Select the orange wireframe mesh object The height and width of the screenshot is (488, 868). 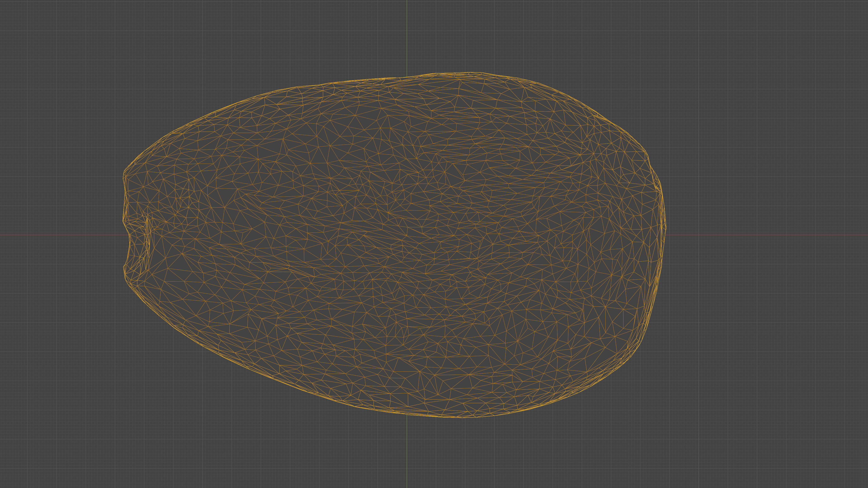point(394,245)
